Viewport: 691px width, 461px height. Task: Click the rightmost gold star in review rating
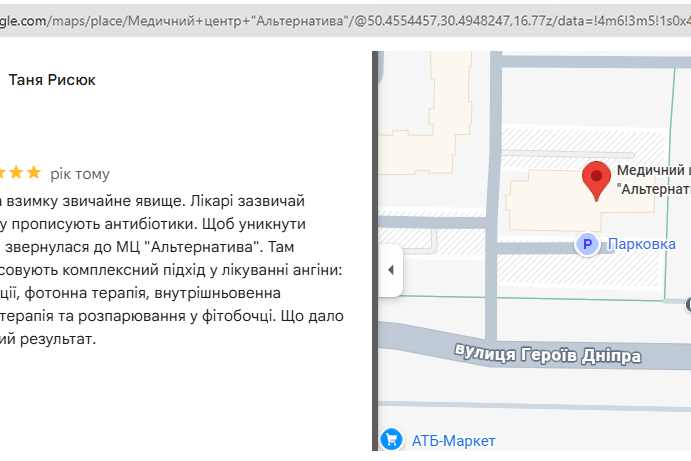click(x=34, y=173)
